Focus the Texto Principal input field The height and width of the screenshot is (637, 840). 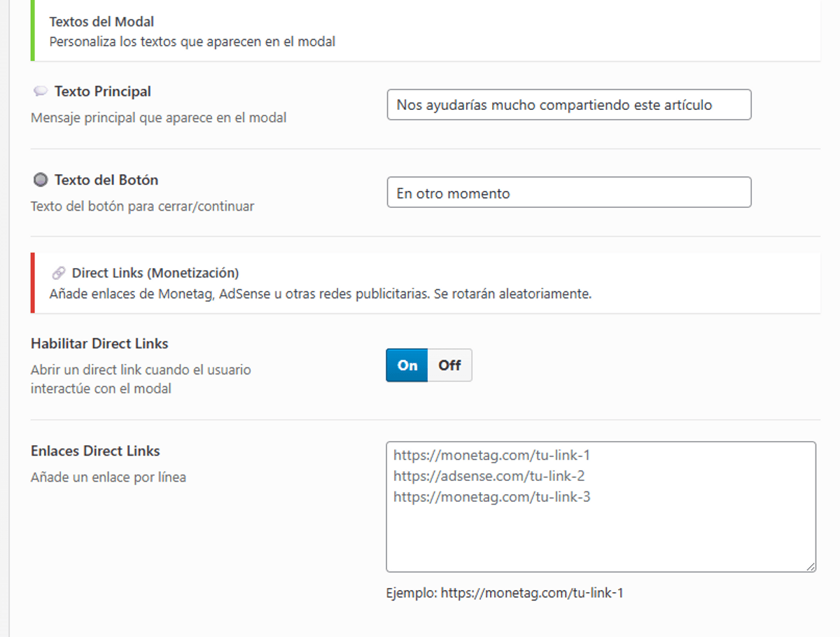(x=568, y=105)
